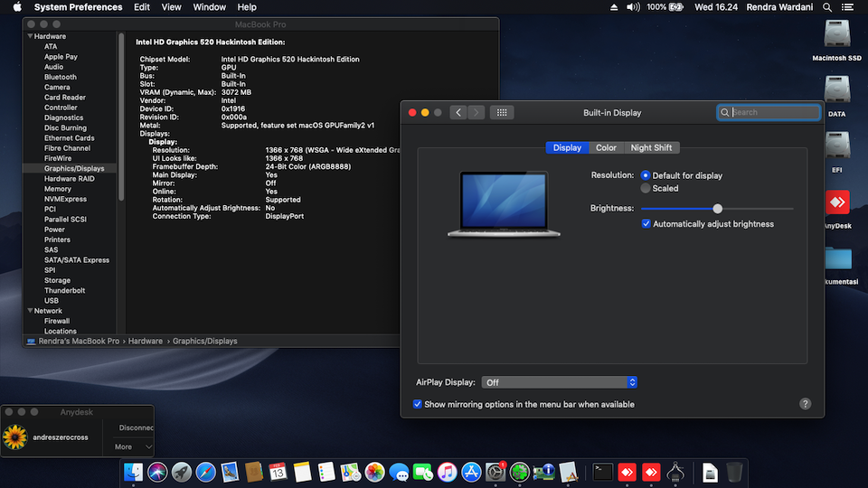Viewport: 868px width, 488px height.
Task: Select Thunderbolt in hardware list
Action: click(65, 290)
